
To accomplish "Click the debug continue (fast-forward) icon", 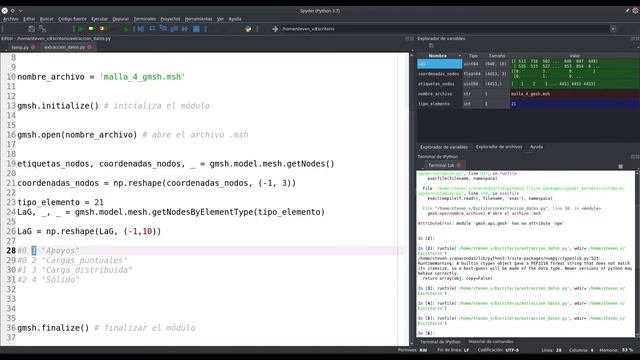I will tap(185, 29).
